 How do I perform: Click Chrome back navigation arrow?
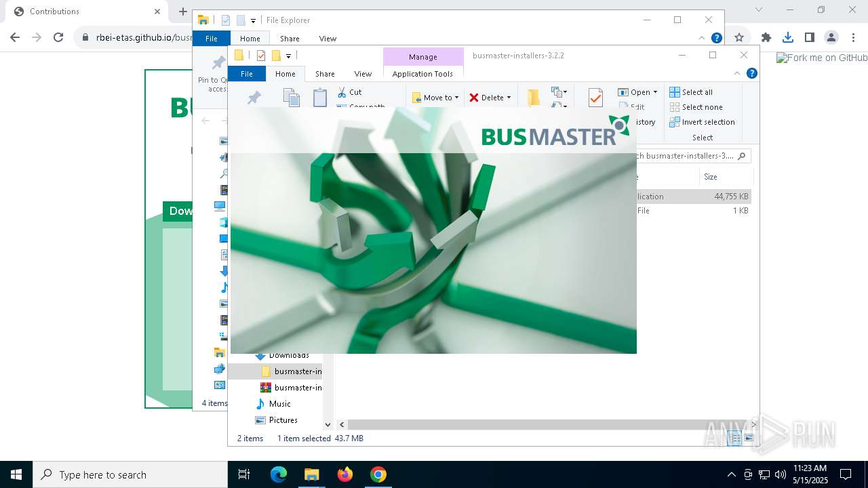pyautogui.click(x=15, y=37)
